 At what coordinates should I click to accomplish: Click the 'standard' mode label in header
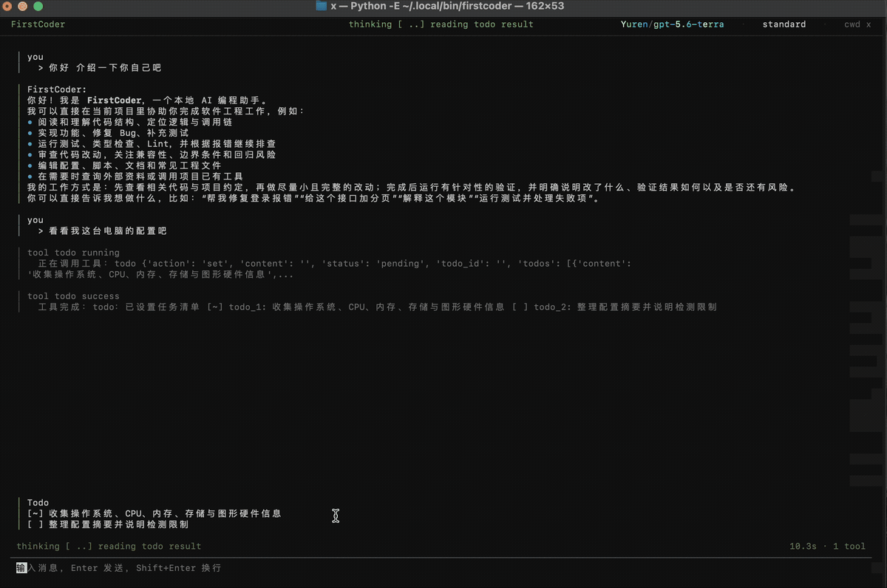[x=784, y=24]
